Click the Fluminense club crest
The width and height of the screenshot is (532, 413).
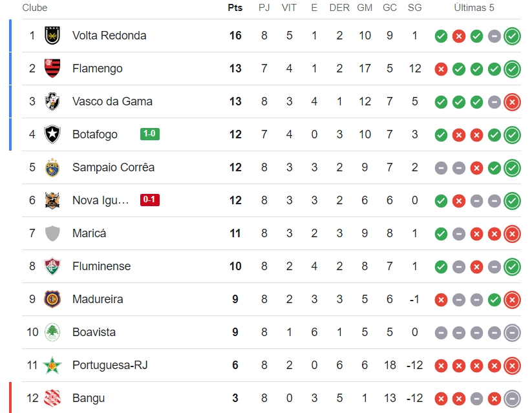click(x=52, y=266)
